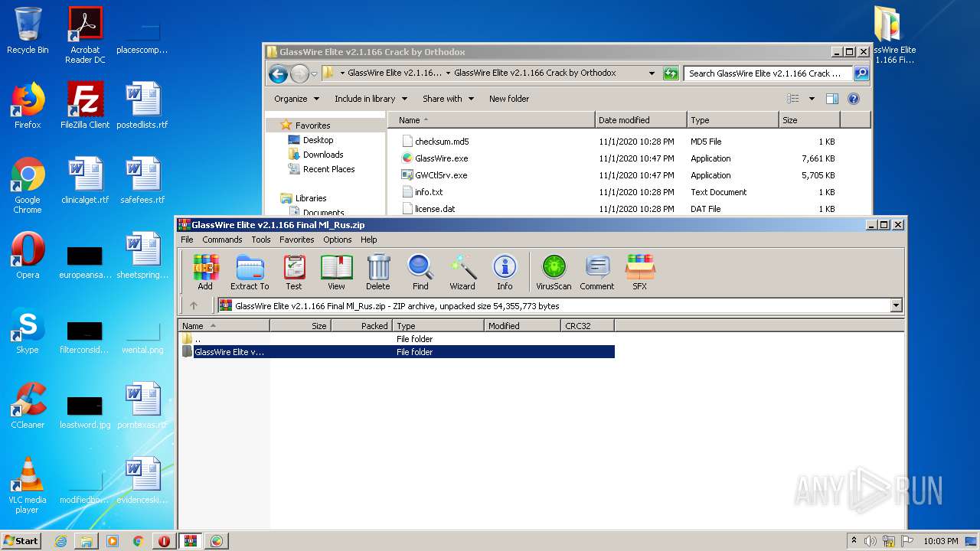Open VLC media player shortcut

pos(28,485)
